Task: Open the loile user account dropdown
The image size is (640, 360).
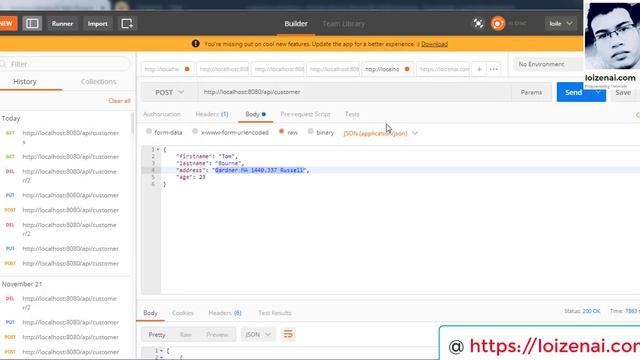Action: [x=560, y=24]
